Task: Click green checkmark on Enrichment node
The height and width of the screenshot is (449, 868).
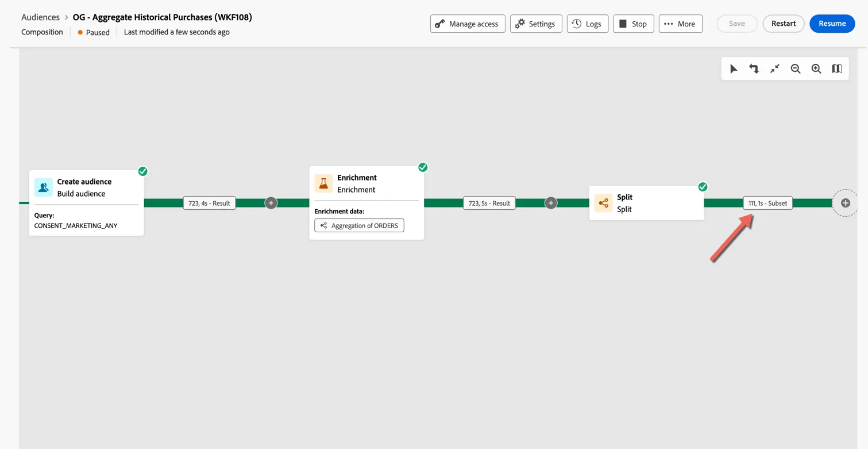Action: pos(423,167)
